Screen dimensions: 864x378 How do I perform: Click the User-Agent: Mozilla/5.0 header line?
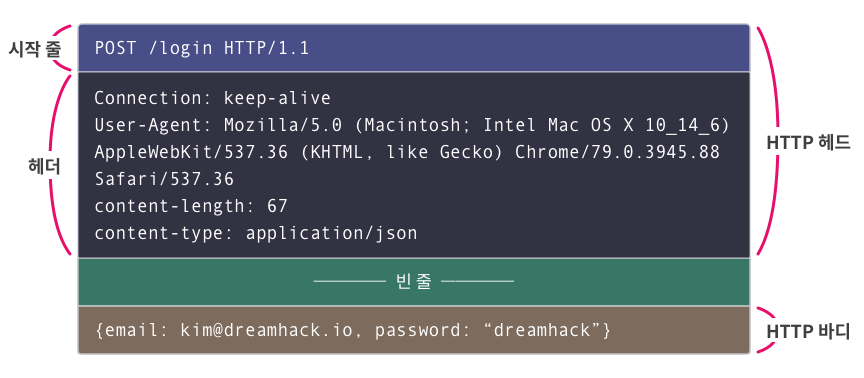click(x=412, y=125)
